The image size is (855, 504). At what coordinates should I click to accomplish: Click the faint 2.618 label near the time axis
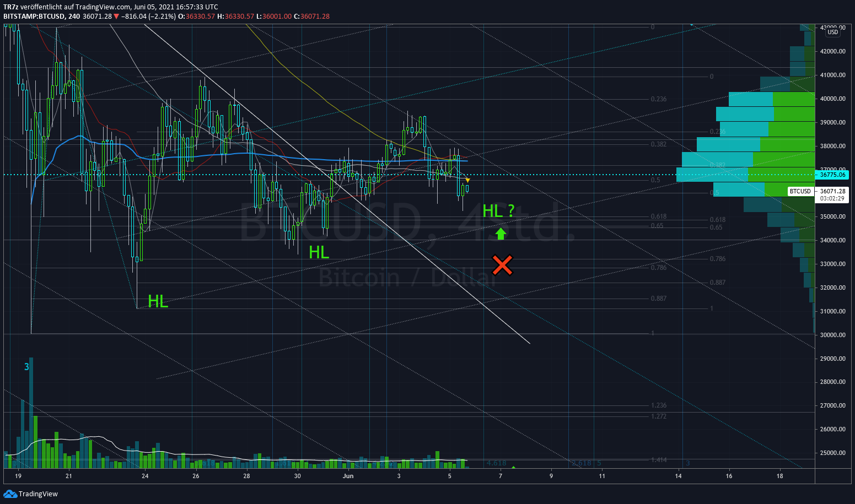tap(581, 463)
